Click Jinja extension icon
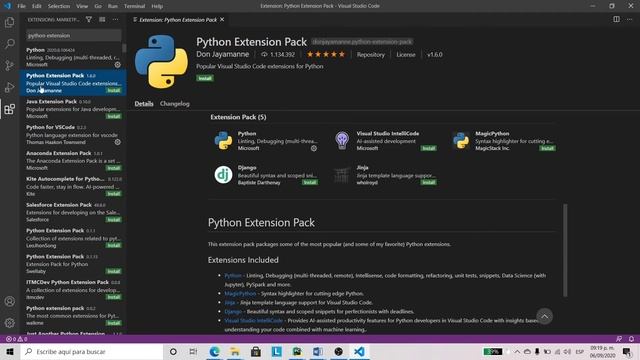The width and height of the screenshot is (640, 360). coord(342,175)
